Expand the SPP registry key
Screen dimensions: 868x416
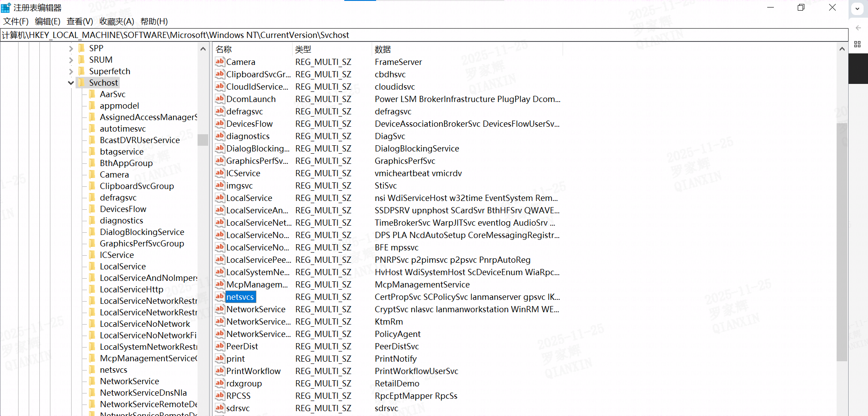click(x=71, y=48)
